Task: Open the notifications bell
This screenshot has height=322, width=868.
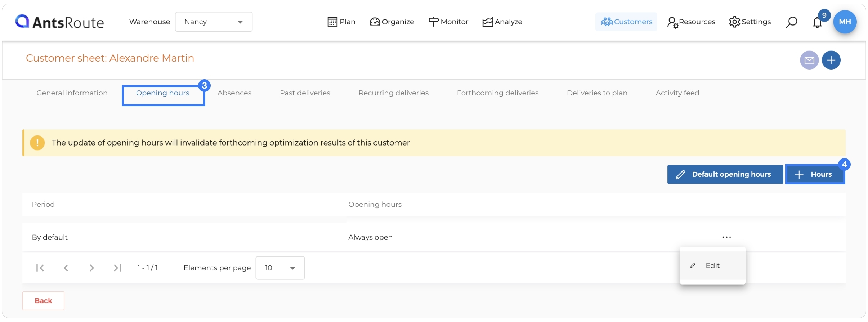Action: tap(817, 22)
